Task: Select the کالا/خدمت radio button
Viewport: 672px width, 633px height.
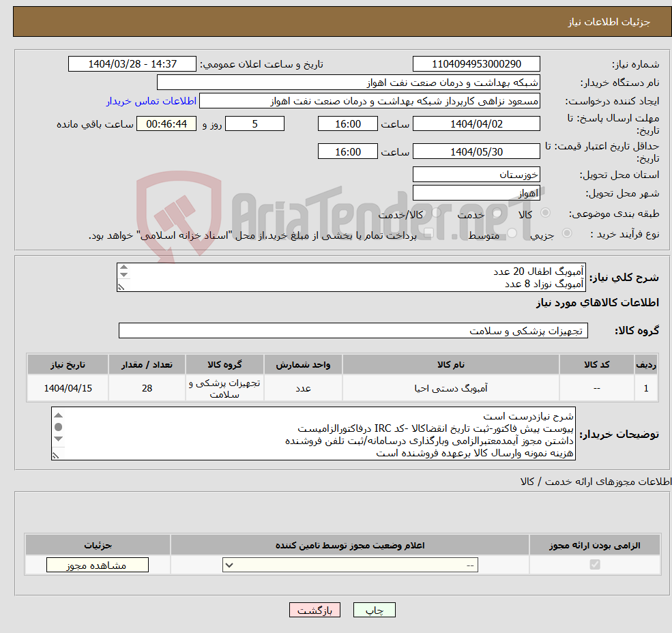Action: (436, 213)
